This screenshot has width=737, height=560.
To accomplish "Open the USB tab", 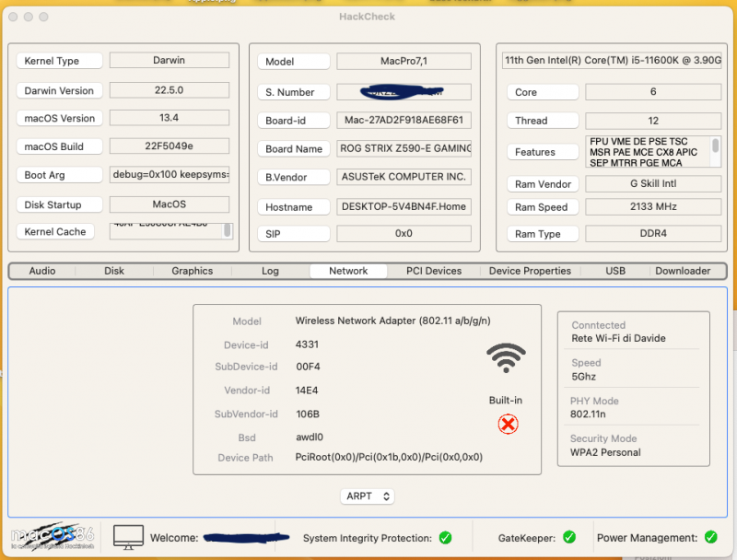I will (615, 271).
